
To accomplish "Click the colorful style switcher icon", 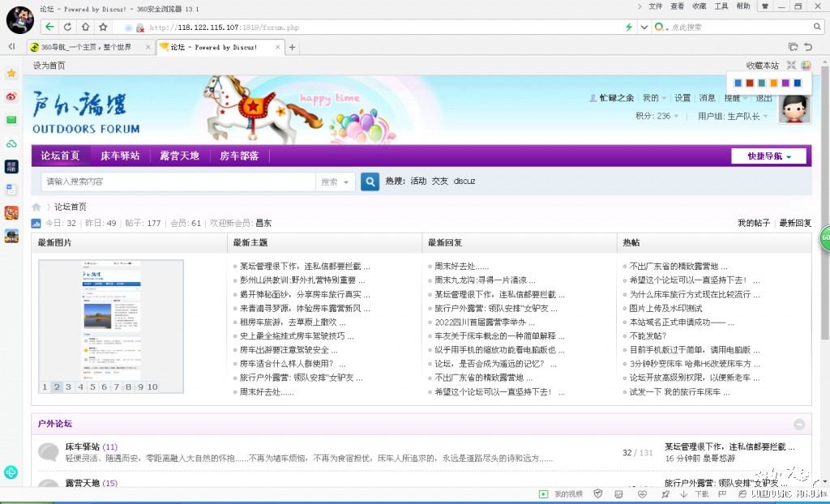I will 806,65.
